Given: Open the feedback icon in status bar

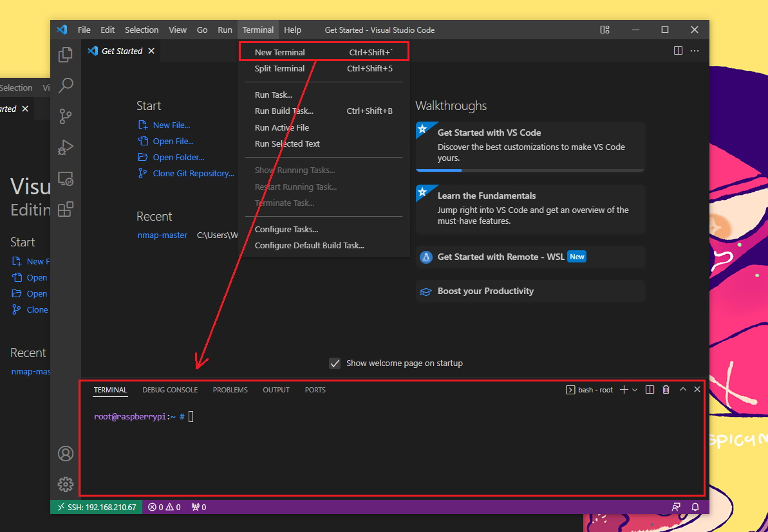Looking at the screenshot, I should [676, 507].
